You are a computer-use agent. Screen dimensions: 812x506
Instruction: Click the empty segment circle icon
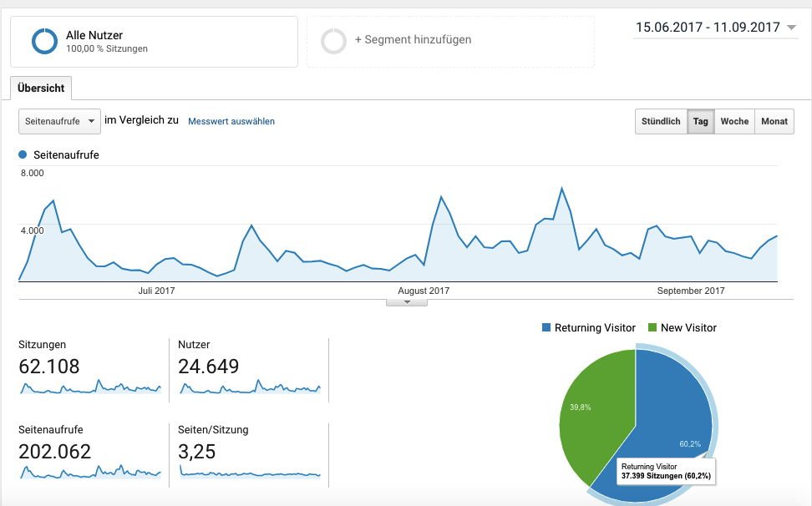click(333, 41)
